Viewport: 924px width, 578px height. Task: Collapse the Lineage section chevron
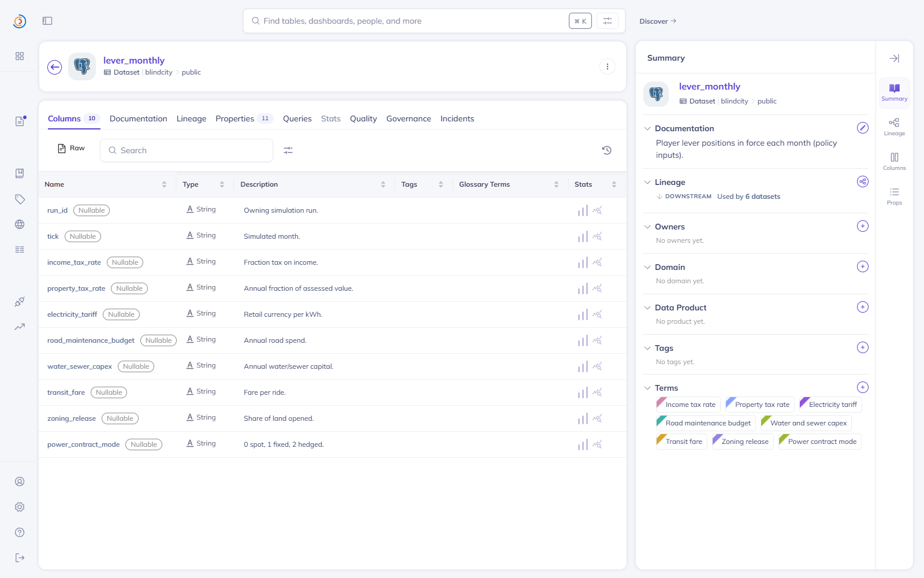(647, 182)
